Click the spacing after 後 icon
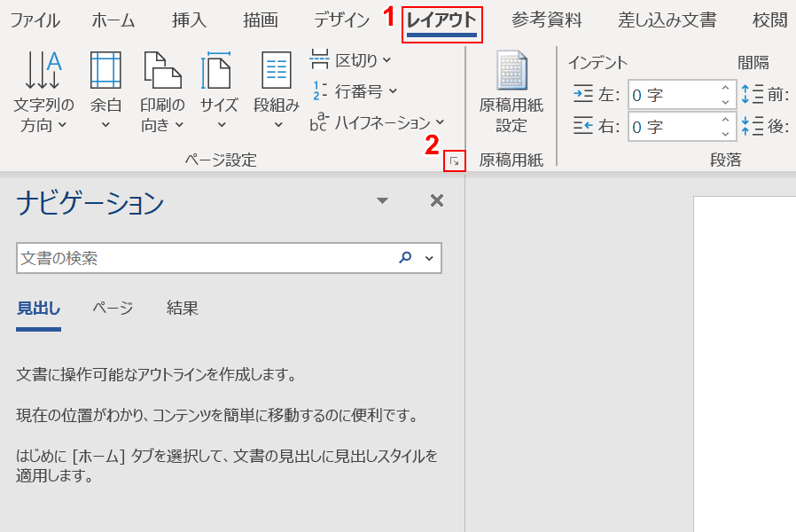The image size is (796, 532). pyautogui.click(x=752, y=126)
